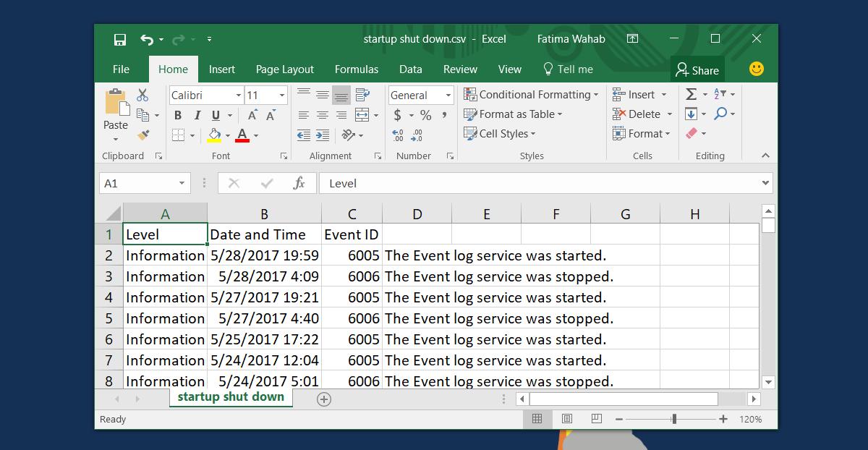Open the Calibri font name dropdown
Image resolution: width=868 pixels, height=450 pixels.
pos(239,95)
